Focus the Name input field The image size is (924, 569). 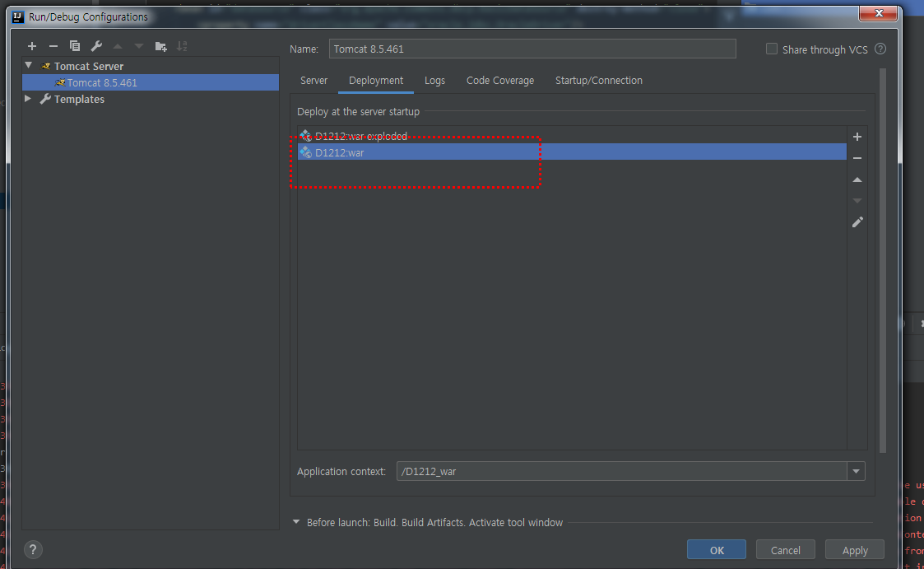[532, 49]
